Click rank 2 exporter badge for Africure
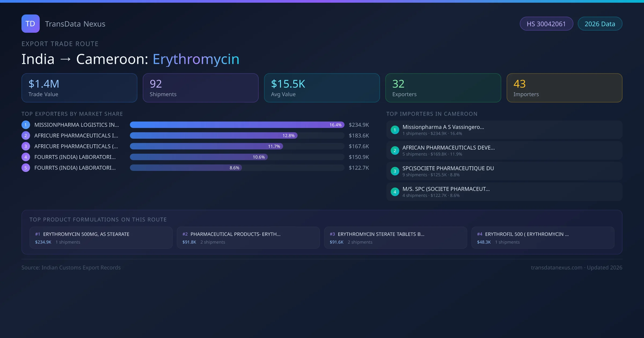The height and width of the screenshot is (338, 644). (x=25, y=135)
